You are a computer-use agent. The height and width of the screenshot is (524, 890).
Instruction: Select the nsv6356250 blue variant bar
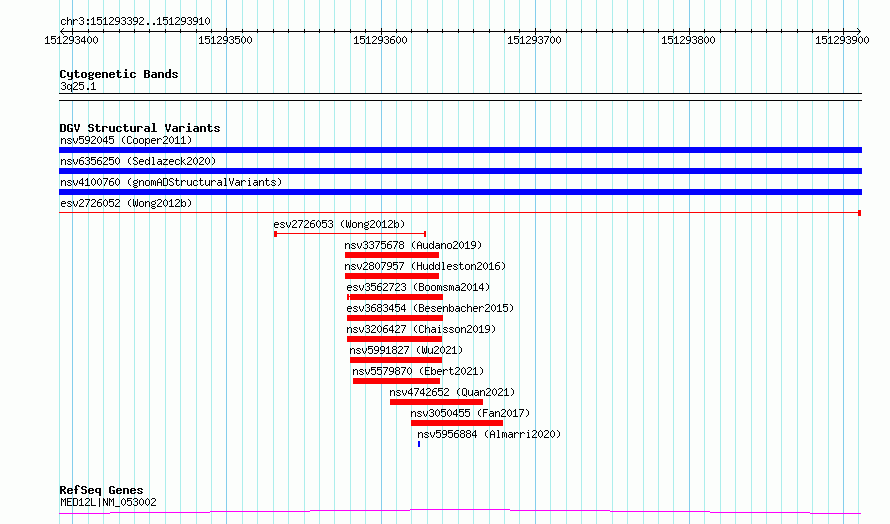click(x=460, y=171)
